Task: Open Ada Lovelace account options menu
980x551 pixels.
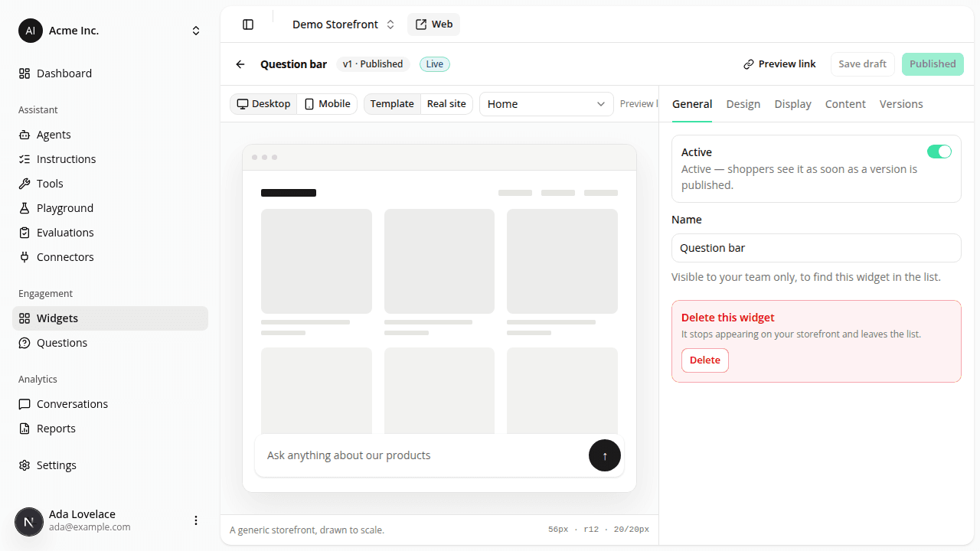Action: [196, 520]
